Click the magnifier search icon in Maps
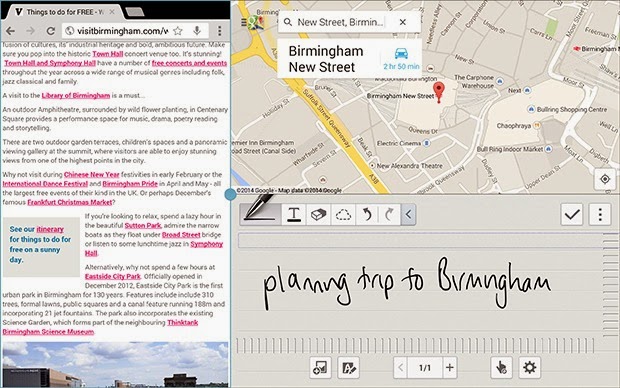This screenshot has width=620, height=388. click(x=288, y=22)
